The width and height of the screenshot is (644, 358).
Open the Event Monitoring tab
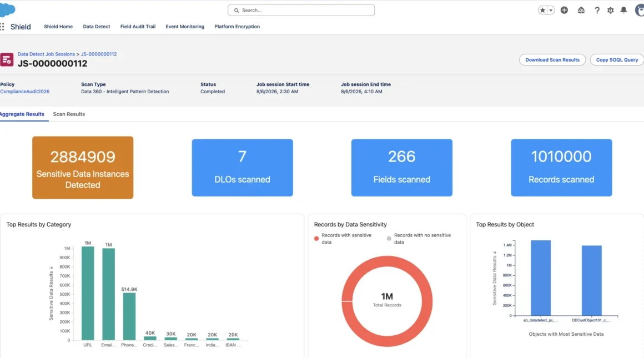185,27
